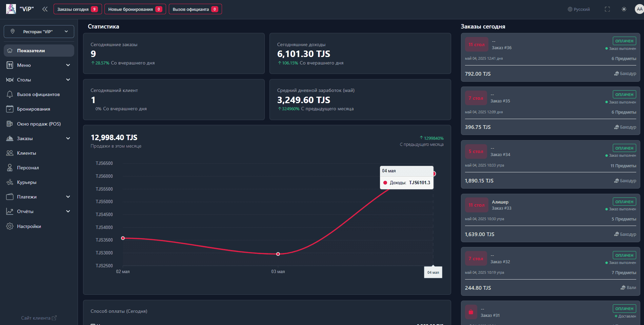The height and width of the screenshot is (325, 644).
Task: Click the POS register icon
Action: tap(10, 124)
